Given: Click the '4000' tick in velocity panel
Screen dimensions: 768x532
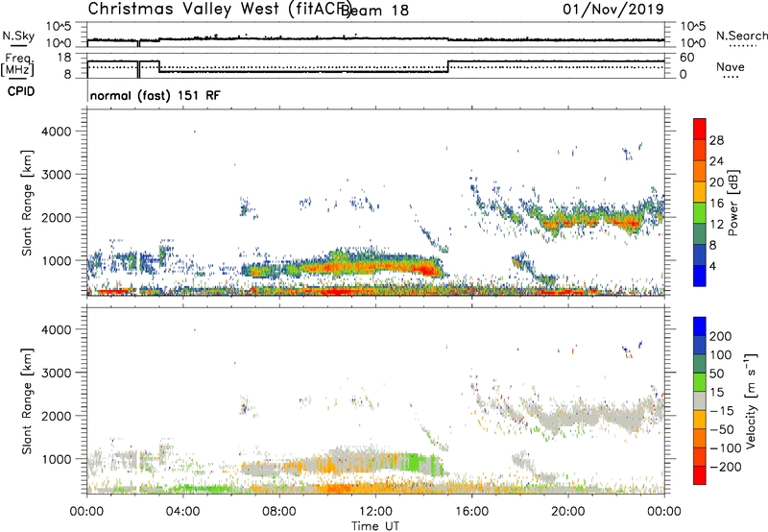Looking at the screenshot, I should (56, 329).
